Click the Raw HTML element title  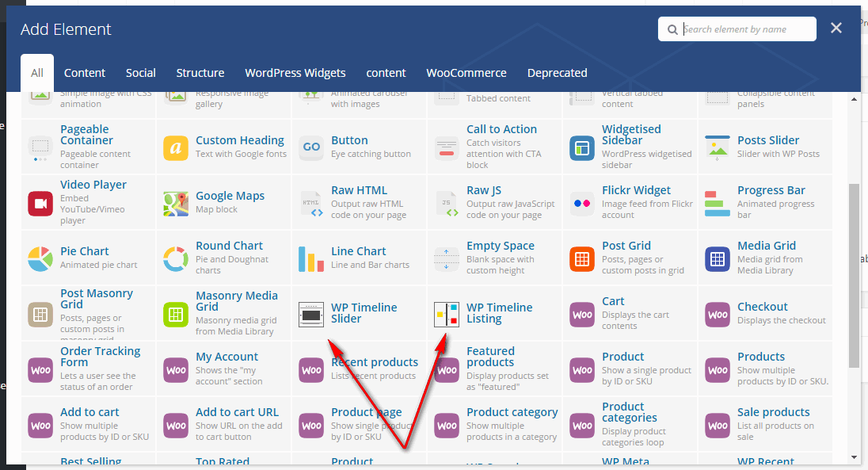360,190
